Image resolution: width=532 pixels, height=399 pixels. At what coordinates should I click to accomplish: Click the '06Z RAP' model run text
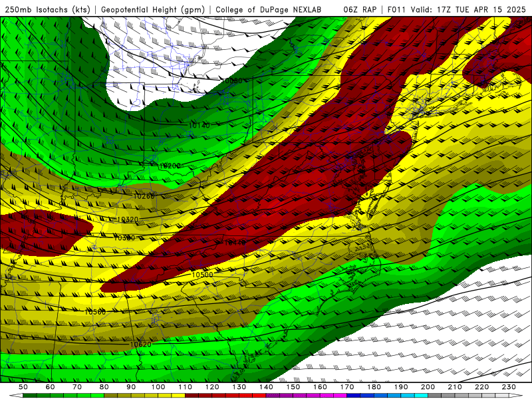coord(360,10)
